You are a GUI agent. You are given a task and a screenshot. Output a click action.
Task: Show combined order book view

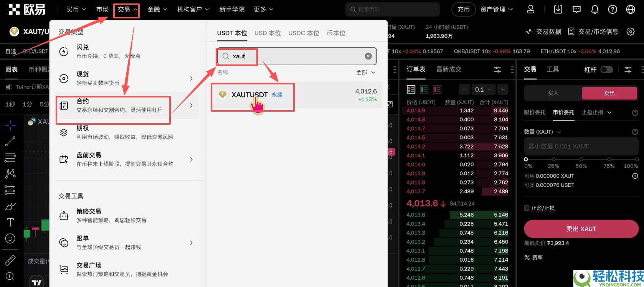click(411, 89)
